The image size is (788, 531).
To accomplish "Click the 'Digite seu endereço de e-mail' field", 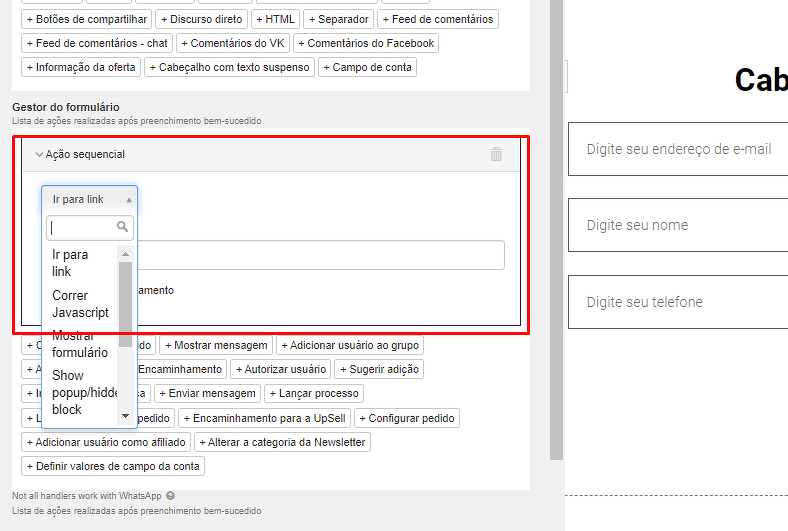I will [678, 149].
